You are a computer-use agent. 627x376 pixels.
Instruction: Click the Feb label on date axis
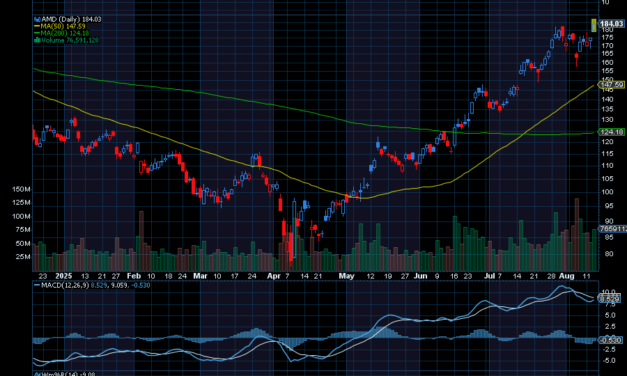(x=134, y=276)
